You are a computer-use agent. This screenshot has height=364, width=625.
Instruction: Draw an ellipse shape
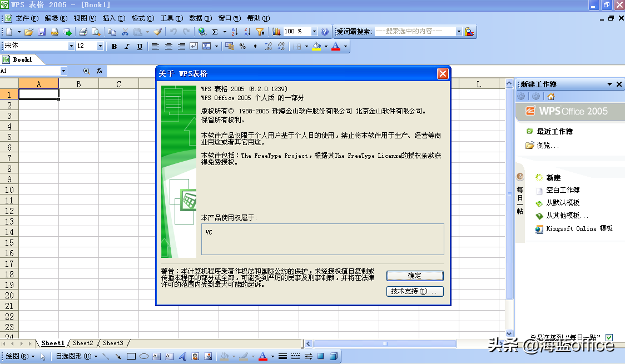point(144,356)
